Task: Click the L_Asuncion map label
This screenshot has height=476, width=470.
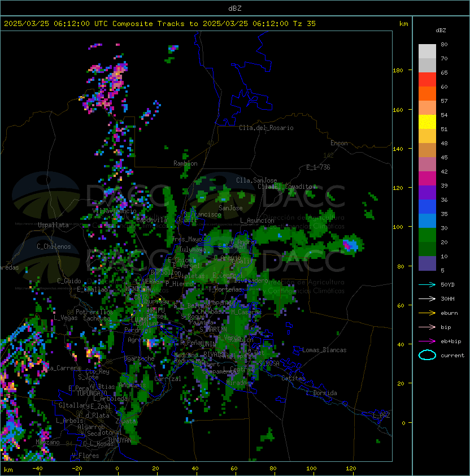Action: pos(257,220)
